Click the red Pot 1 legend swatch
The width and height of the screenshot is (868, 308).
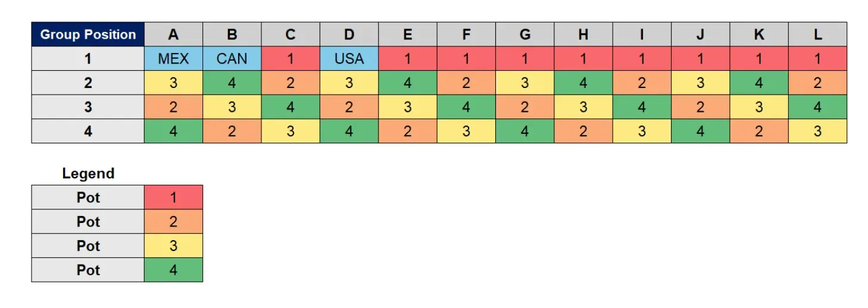(173, 197)
